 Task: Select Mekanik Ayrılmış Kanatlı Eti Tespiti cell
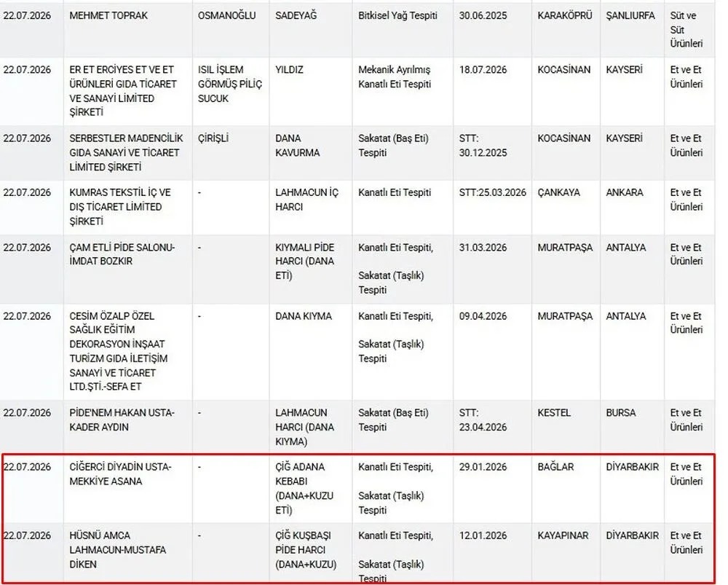point(394,77)
